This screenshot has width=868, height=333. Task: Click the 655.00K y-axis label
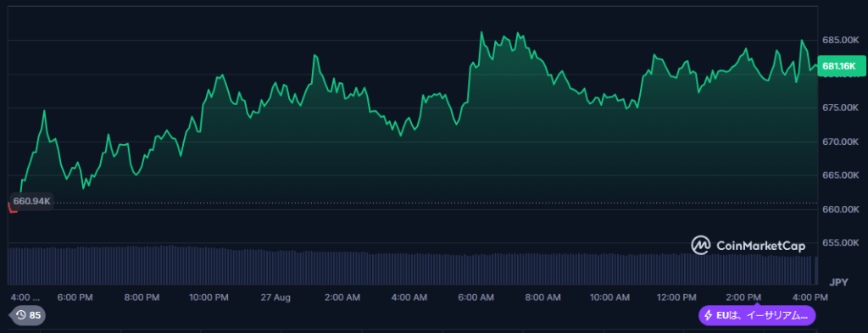[x=840, y=243]
